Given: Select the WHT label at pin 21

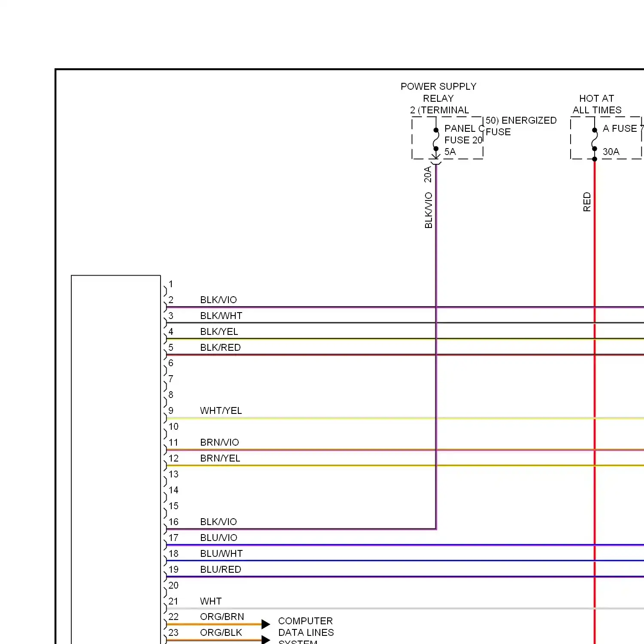Looking at the screenshot, I should click(211, 601).
